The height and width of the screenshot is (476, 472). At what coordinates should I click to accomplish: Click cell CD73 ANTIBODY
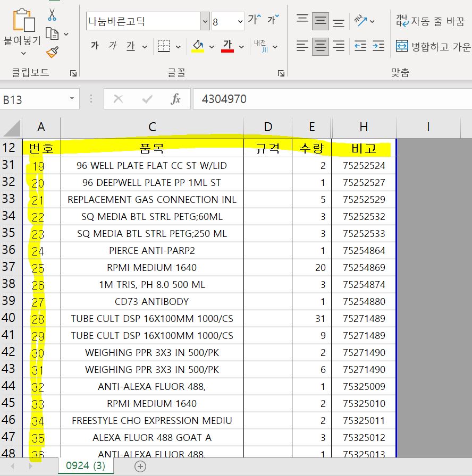[x=152, y=301]
